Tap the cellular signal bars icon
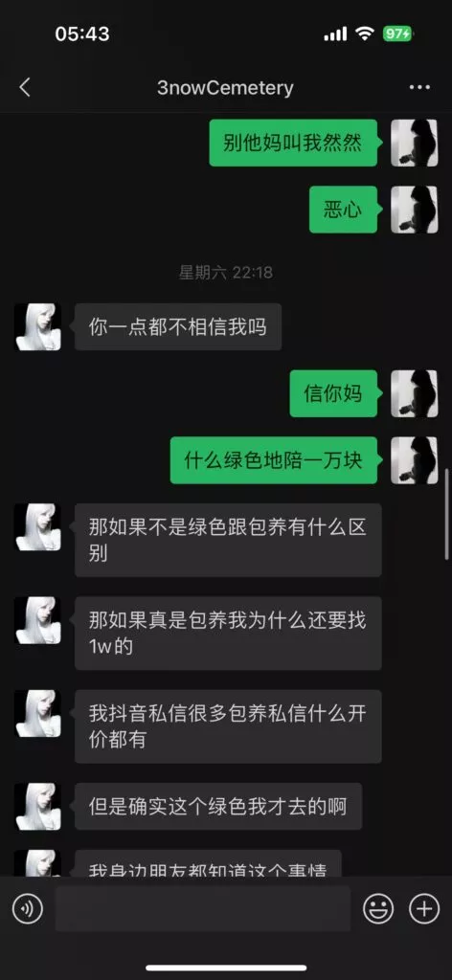 (x=335, y=34)
